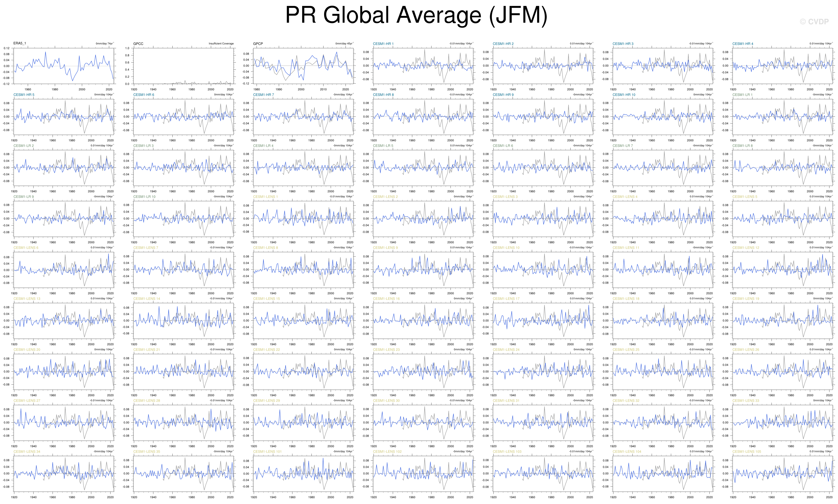838x504 pixels.
Task: Select the CESM1-HR 4 panel title
Action: click(x=743, y=44)
